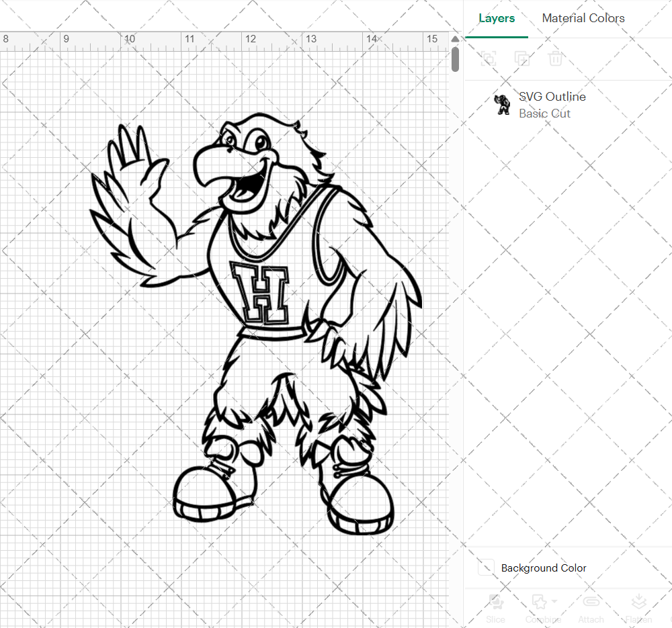
Task: Click the Basic Cut operation label
Action: (544, 114)
